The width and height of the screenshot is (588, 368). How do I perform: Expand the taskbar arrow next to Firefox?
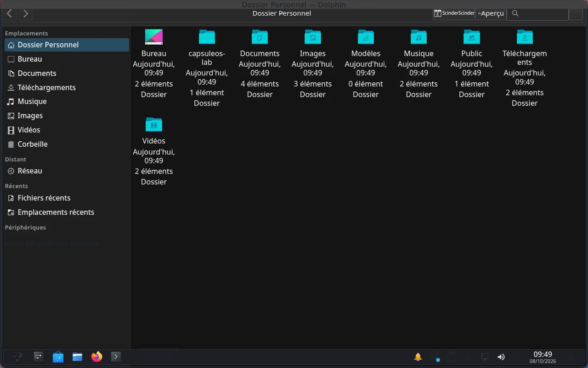point(116,356)
